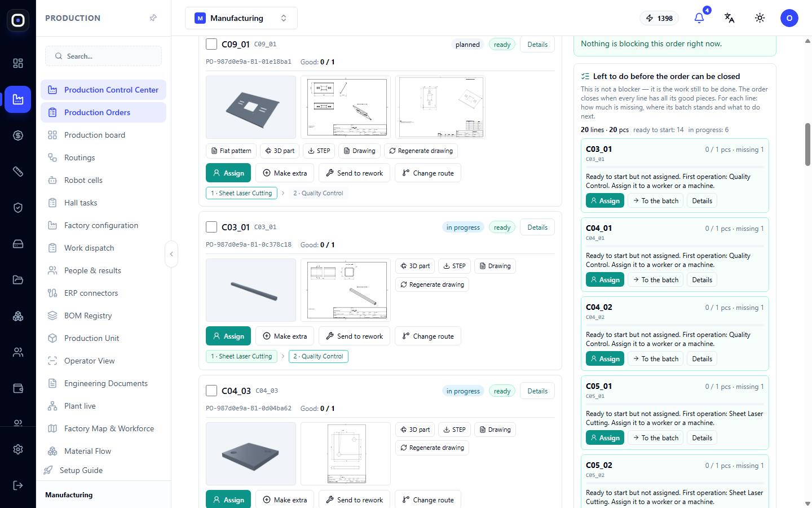This screenshot has height=508, width=812.
Task: Click the shield check icon in the left rail
Action: pos(18,208)
